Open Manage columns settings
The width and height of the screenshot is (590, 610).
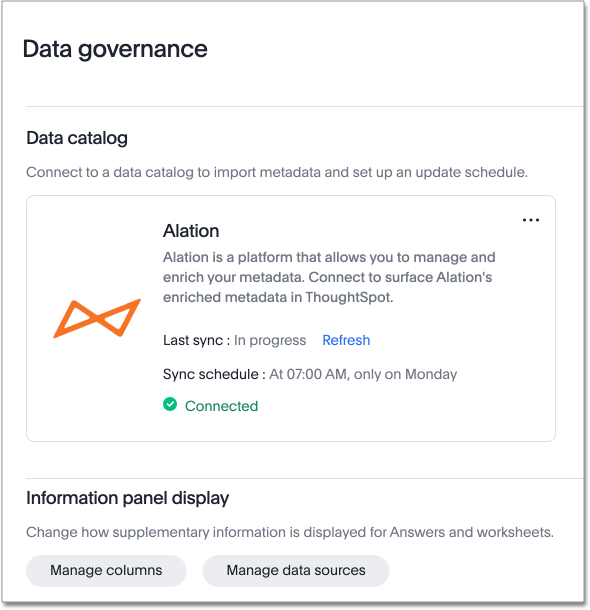[106, 571]
